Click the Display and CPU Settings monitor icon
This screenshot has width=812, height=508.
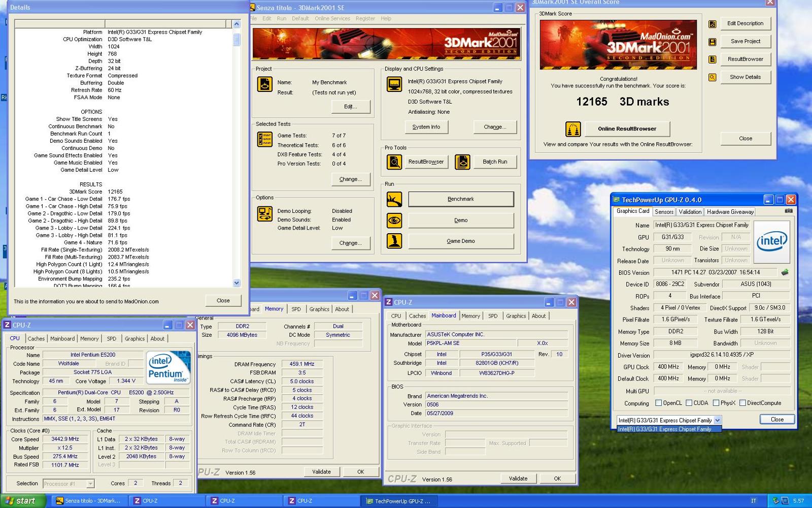pos(394,84)
